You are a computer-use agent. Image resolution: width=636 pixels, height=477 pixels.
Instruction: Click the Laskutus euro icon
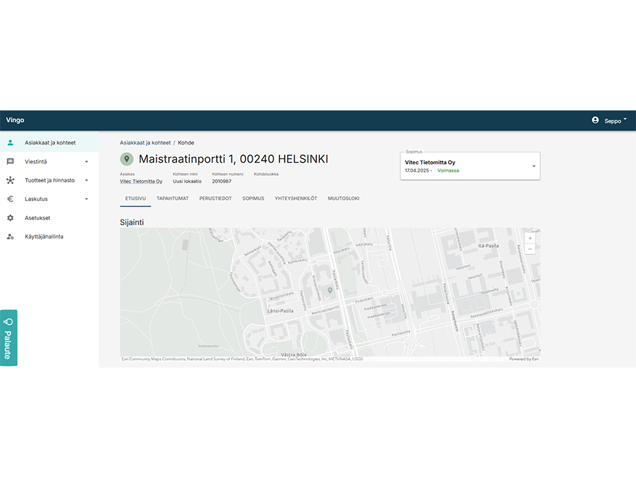tap(10, 199)
